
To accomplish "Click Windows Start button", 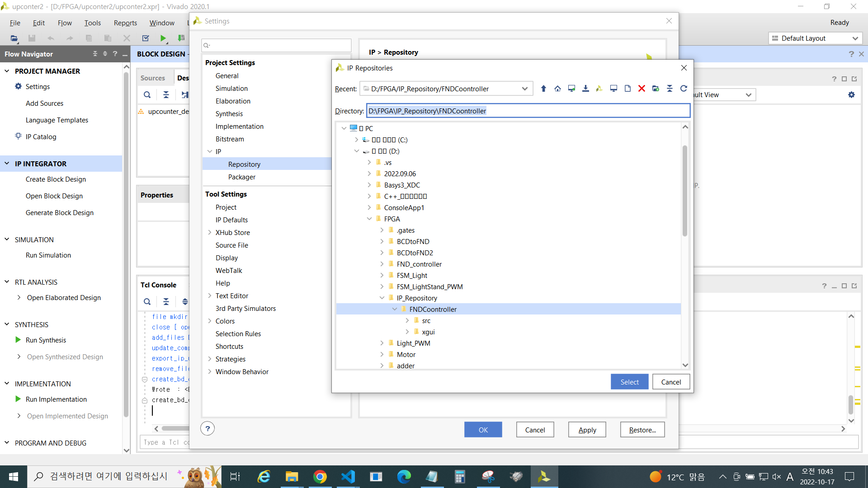I will click(x=14, y=477).
